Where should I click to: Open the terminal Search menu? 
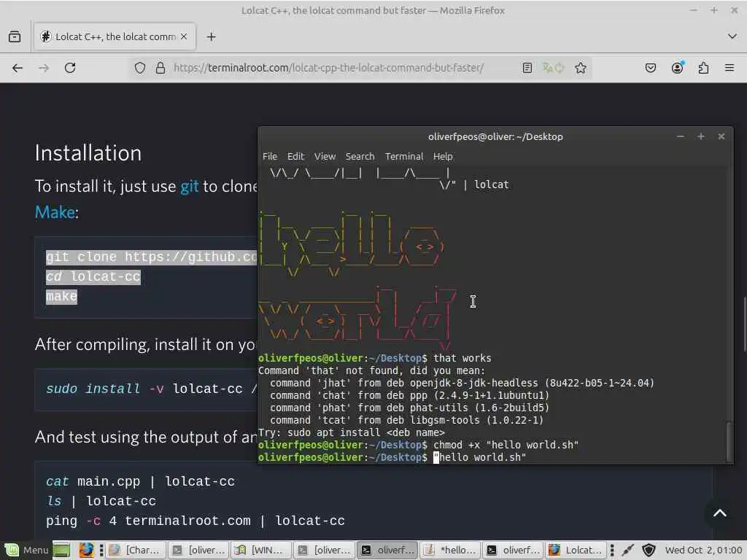pyautogui.click(x=360, y=156)
